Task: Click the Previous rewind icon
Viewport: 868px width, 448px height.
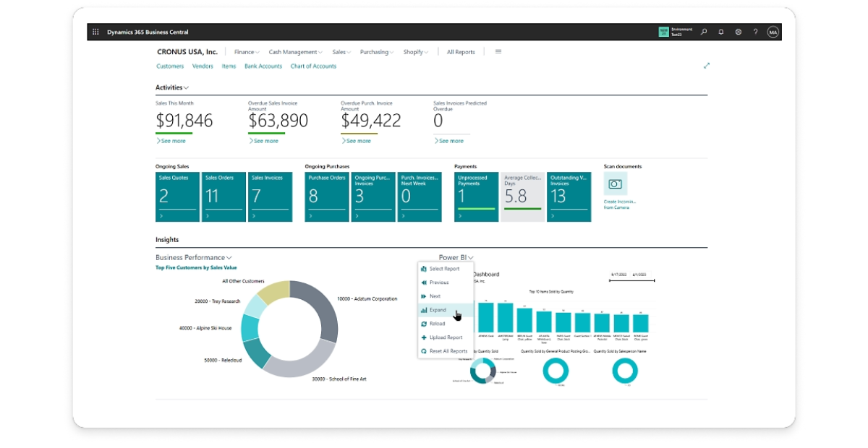Action: (424, 283)
